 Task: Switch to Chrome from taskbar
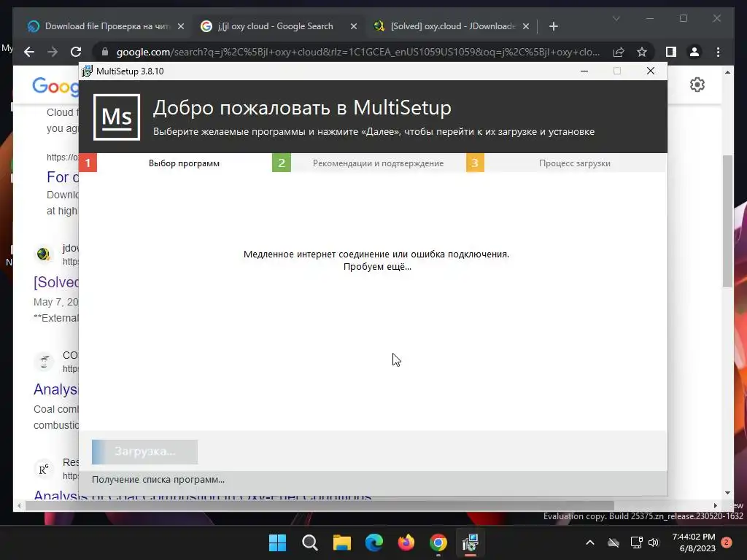438,542
